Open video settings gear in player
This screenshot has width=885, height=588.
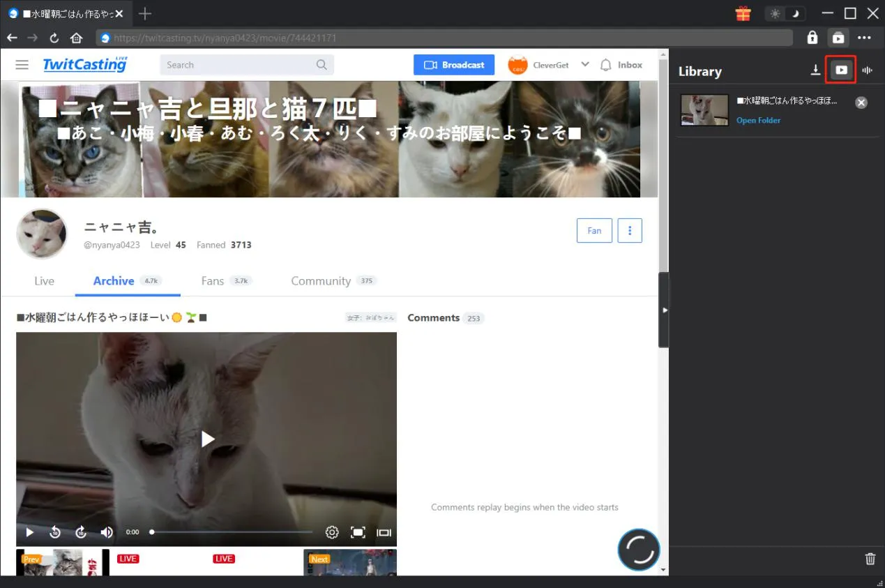point(332,532)
